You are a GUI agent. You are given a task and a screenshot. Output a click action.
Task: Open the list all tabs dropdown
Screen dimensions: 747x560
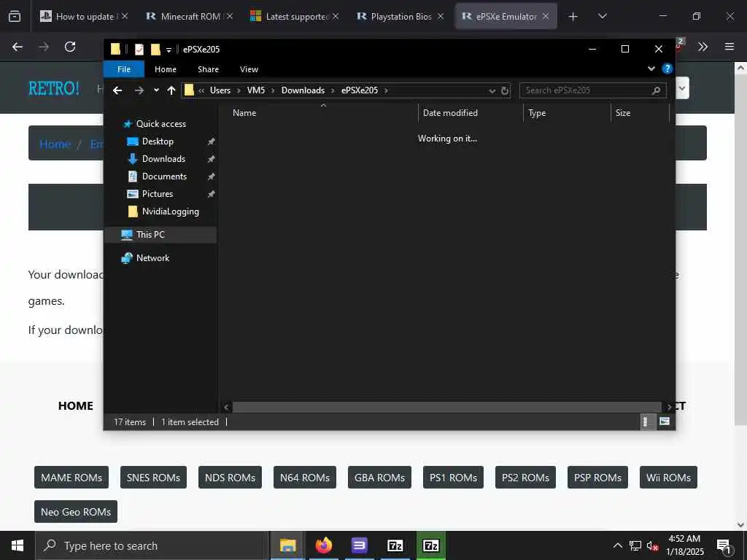pos(603,17)
